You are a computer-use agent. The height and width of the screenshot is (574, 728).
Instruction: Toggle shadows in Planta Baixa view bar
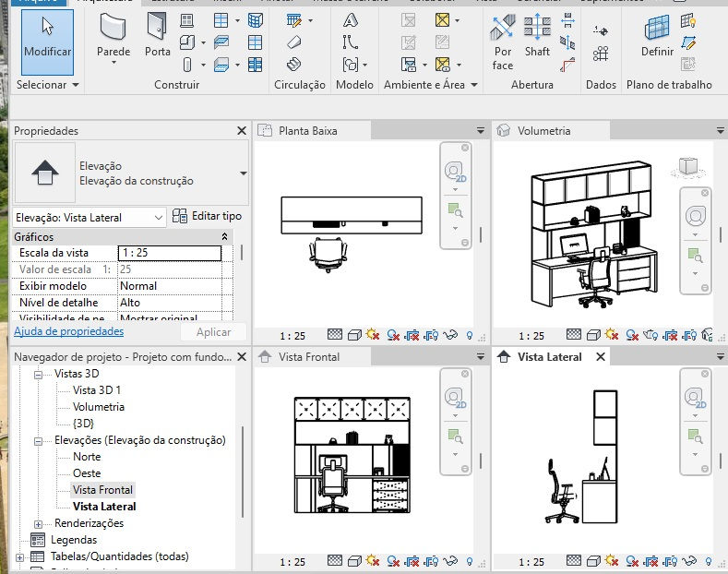(393, 335)
